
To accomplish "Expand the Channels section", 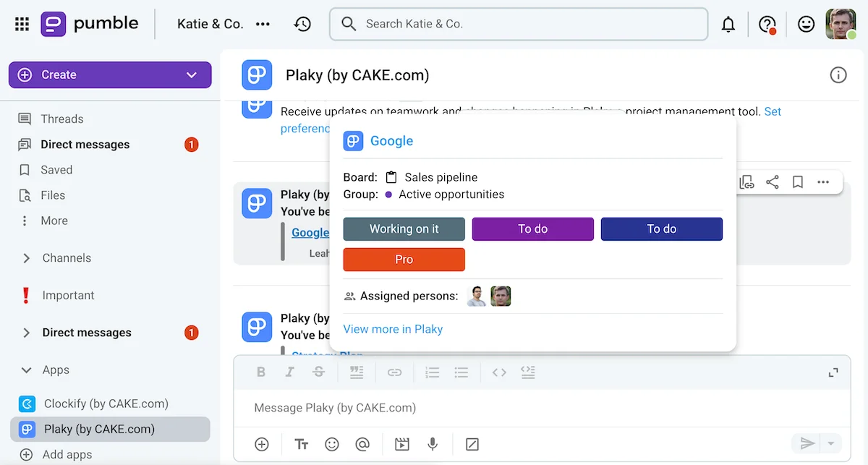I will (27, 258).
